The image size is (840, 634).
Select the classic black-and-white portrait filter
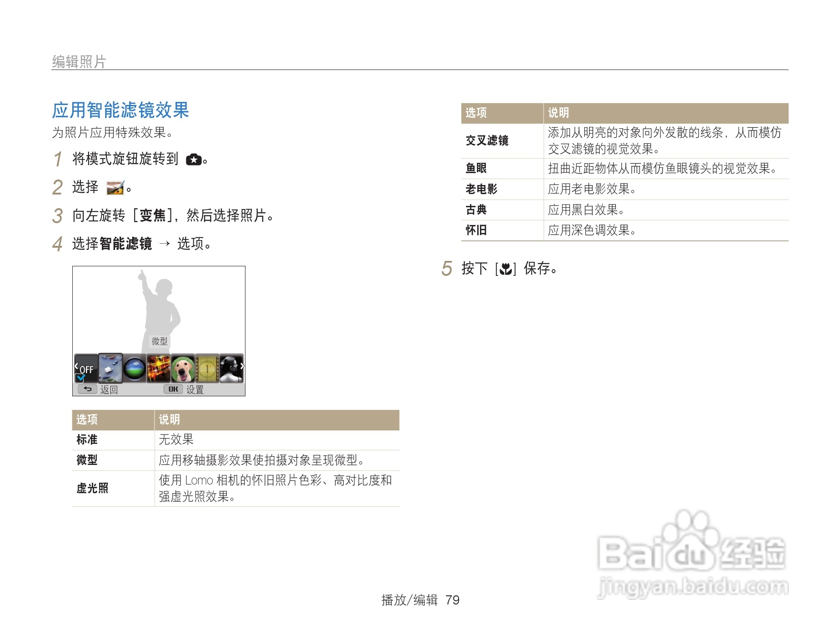(x=230, y=368)
